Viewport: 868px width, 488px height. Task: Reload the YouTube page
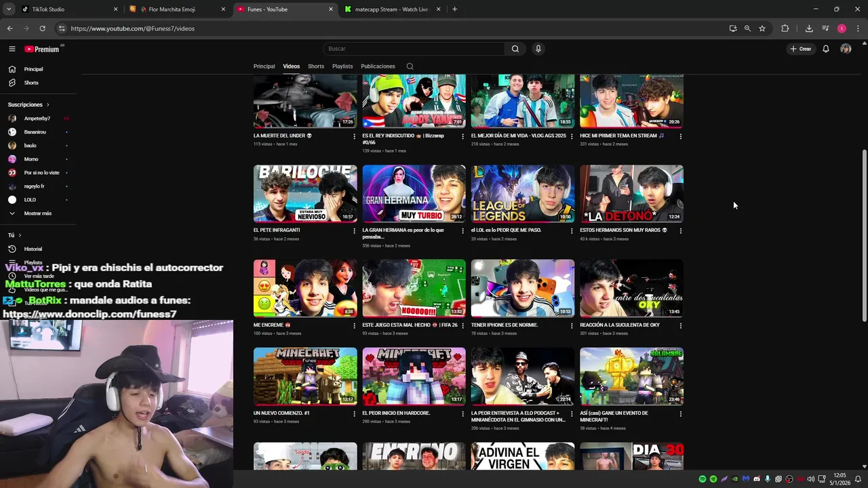click(42, 28)
